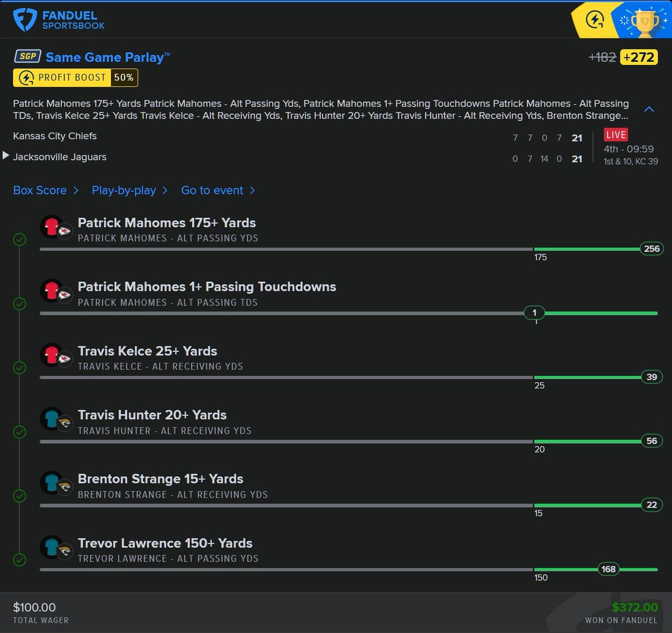This screenshot has width=672, height=633.
Task: Select the Travis Hunter 20+ Yards heading
Action: pyautogui.click(x=152, y=415)
